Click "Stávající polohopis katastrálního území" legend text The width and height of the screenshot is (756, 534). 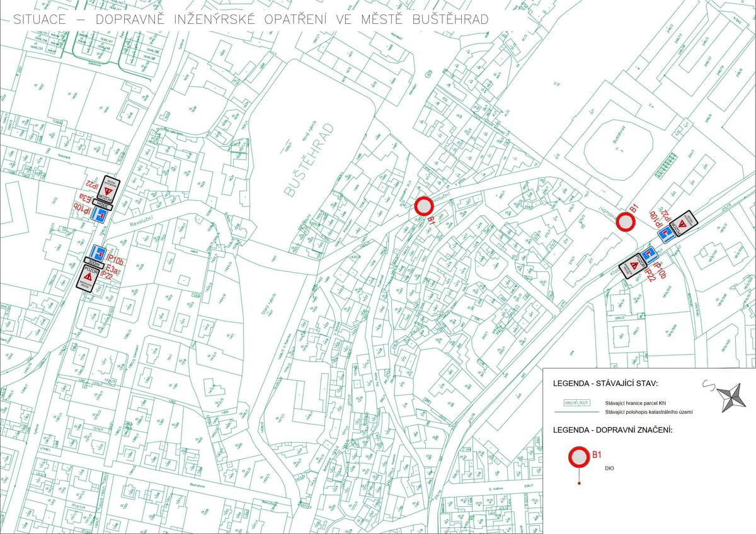[648, 412]
